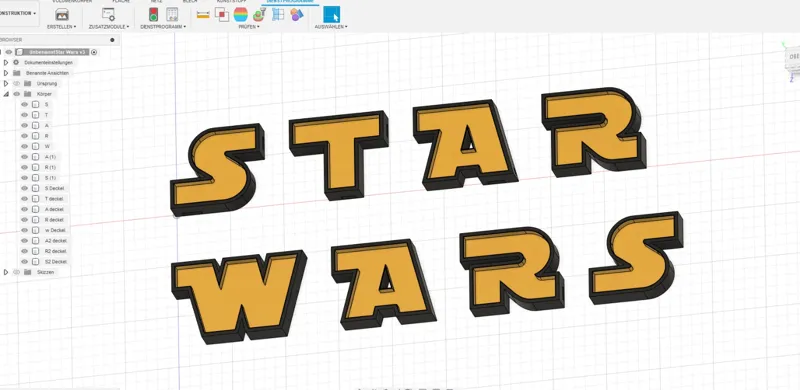This screenshot has width=800, height=390.
Task: Click the parameter table icon beside the traffic light
Action: [x=172, y=14]
